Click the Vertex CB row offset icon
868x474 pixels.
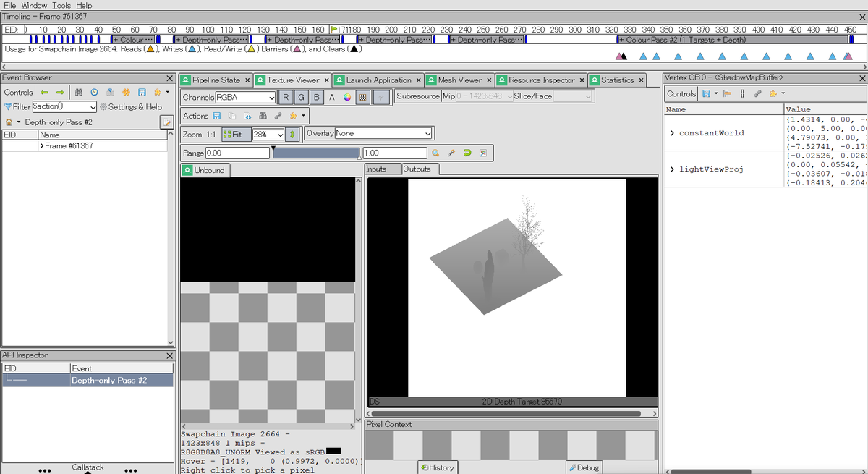point(727,93)
